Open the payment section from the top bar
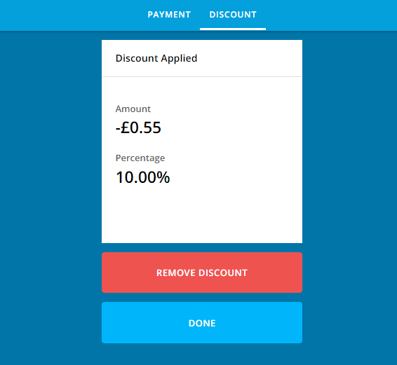 [x=169, y=15]
